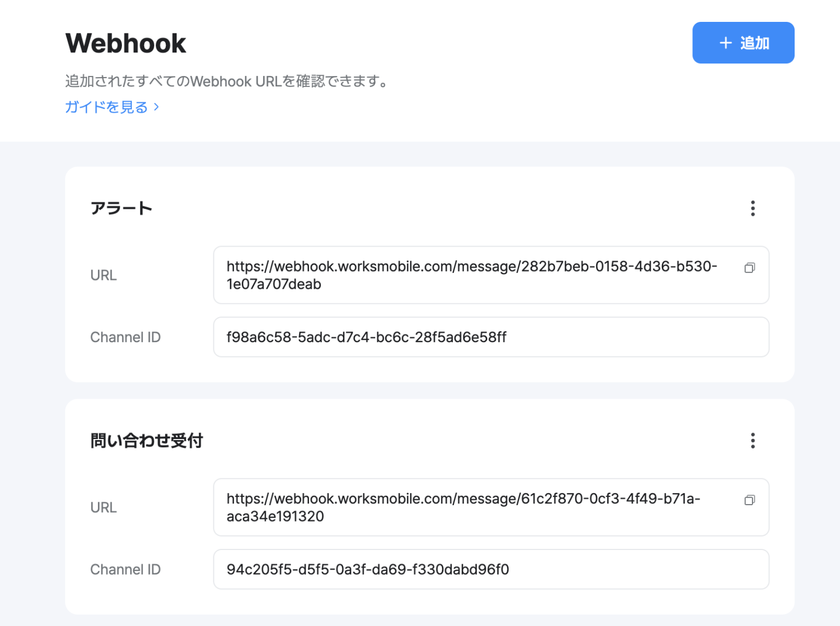The width and height of the screenshot is (840, 626).
Task: Select the アラート Channel ID field
Action: click(x=491, y=337)
